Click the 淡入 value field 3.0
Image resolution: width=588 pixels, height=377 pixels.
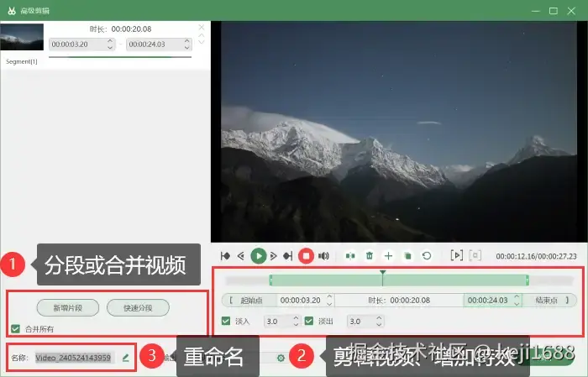pos(282,321)
